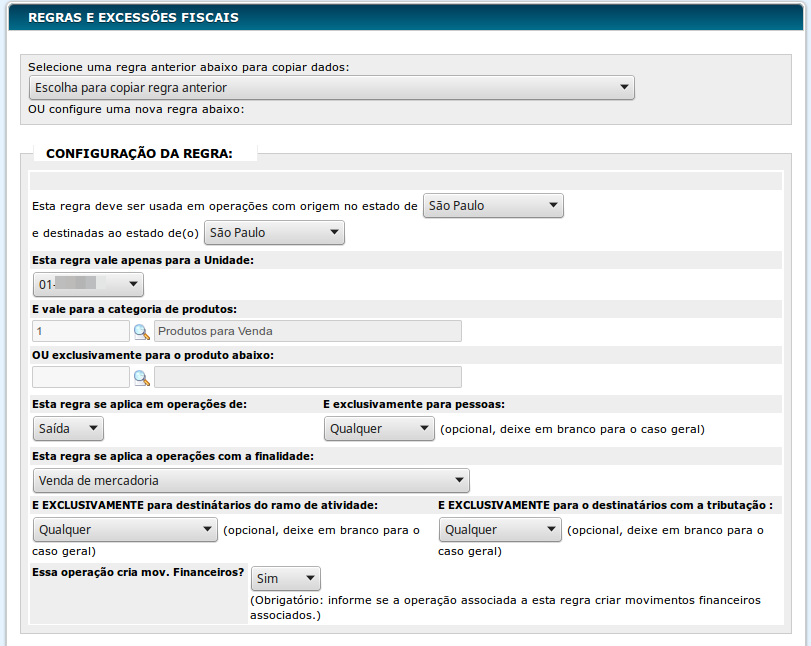Open the ramo de atividade dropdown
811x646 pixels.
coord(125,530)
